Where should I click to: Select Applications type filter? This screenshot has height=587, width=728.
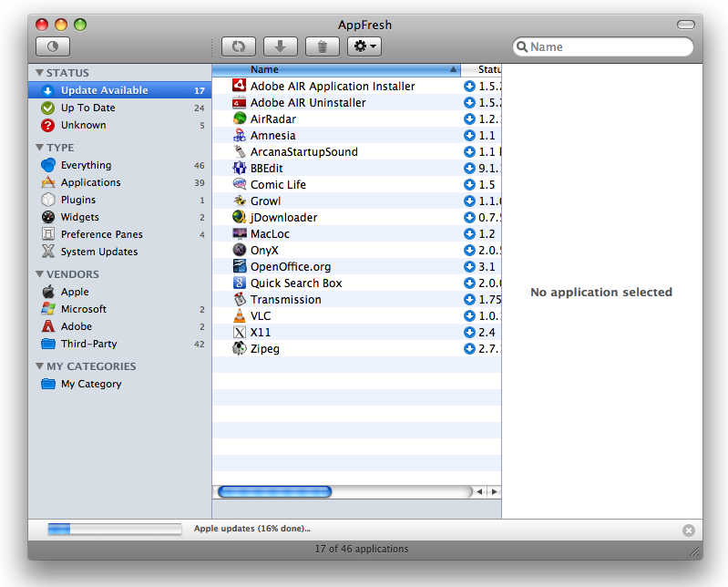coord(119,182)
